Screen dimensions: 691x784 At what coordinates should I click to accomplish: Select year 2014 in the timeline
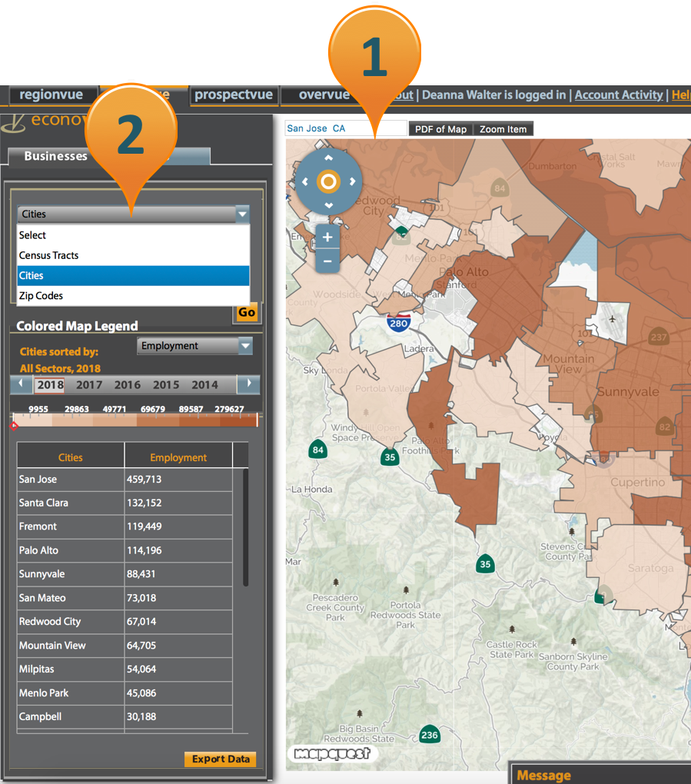204,385
